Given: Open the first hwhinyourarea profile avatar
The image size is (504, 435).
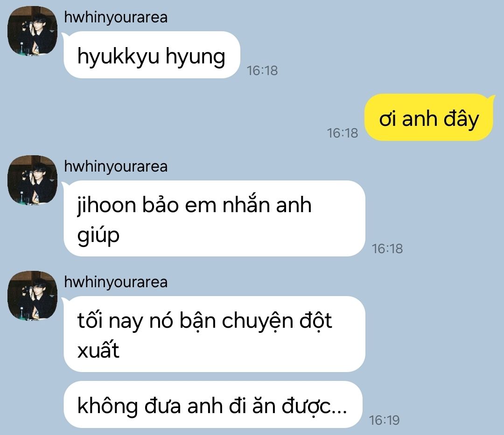Looking at the screenshot, I should coord(33,31).
